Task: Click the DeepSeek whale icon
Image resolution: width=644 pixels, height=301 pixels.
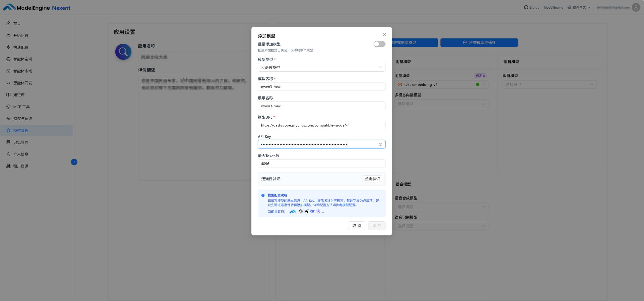Action: [x=312, y=211]
